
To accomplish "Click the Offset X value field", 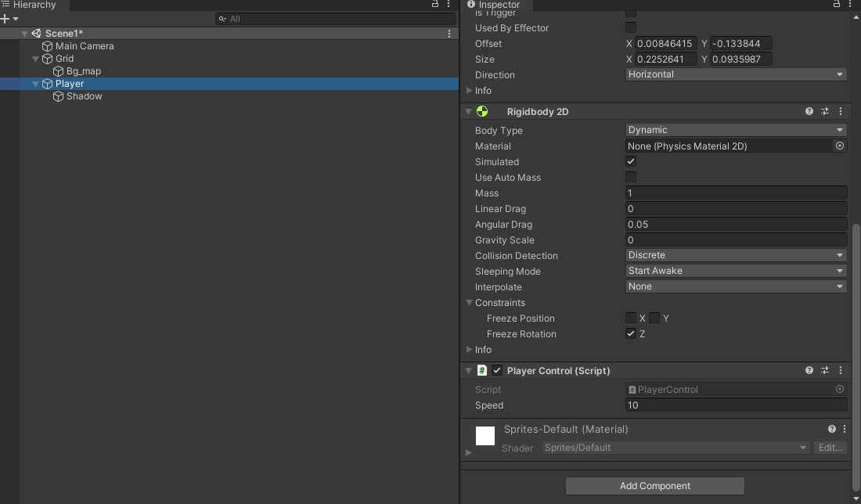I will pyautogui.click(x=665, y=43).
